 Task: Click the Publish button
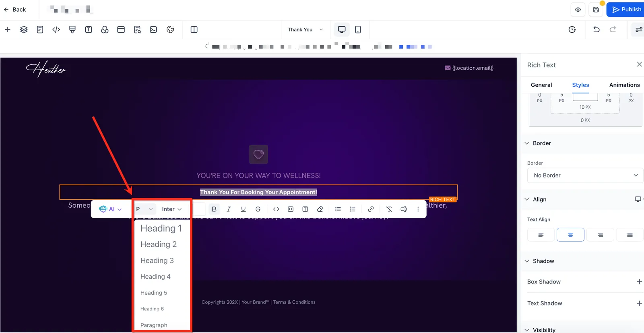[x=626, y=9]
